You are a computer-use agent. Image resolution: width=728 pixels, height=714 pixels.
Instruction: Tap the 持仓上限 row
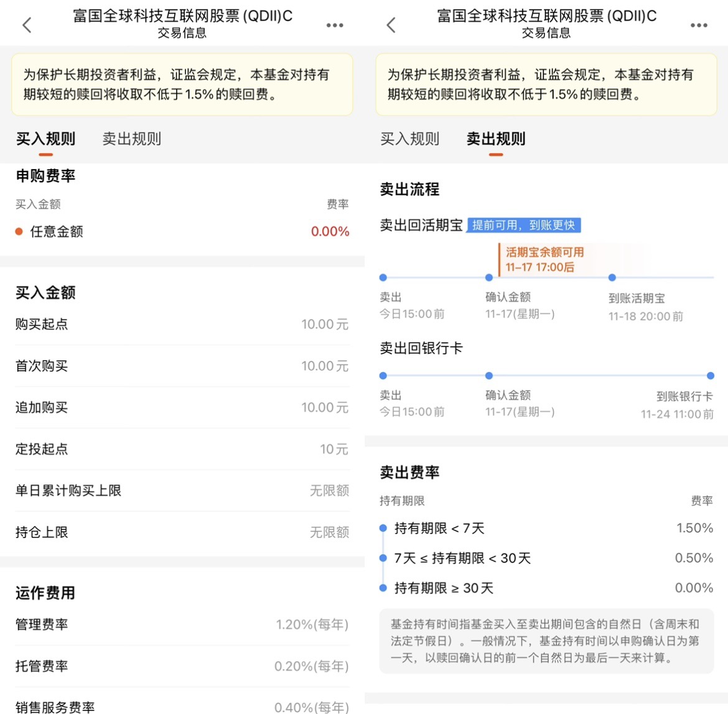(x=182, y=532)
